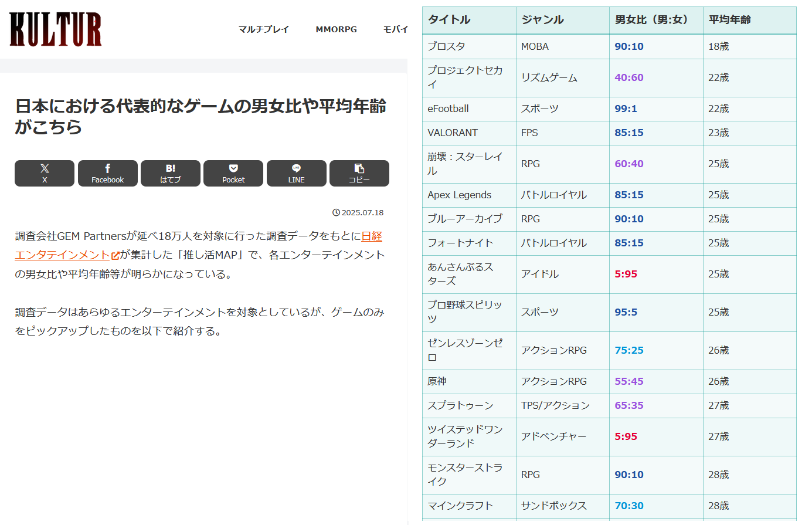Click the TPS/アクション genre cell

click(563, 405)
